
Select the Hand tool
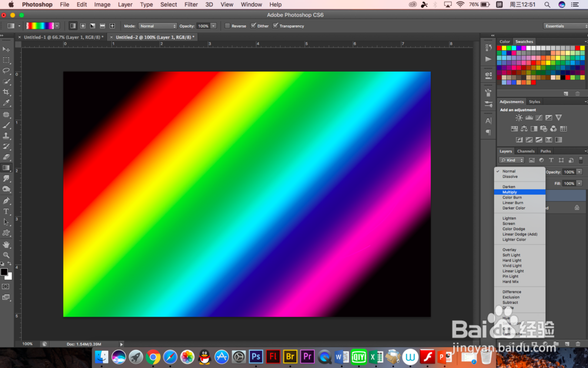(x=6, y=245)
